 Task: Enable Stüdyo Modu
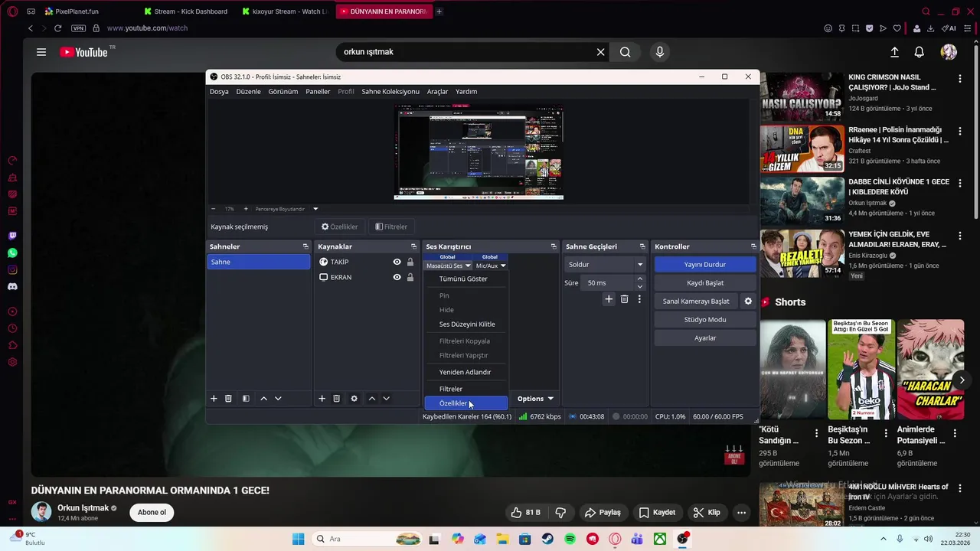click(x=705, y=320)
